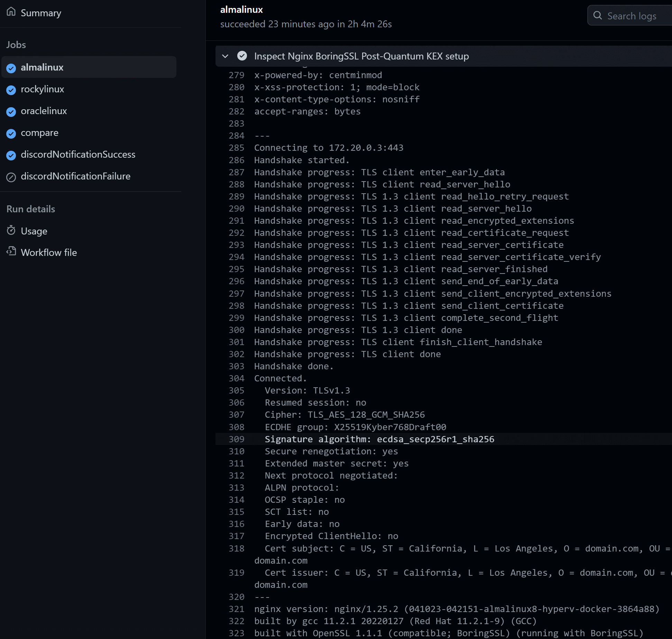Viewport: 672px width, 639px height.
Task: Click log line number 285
Action: click(x=237, y=148)
